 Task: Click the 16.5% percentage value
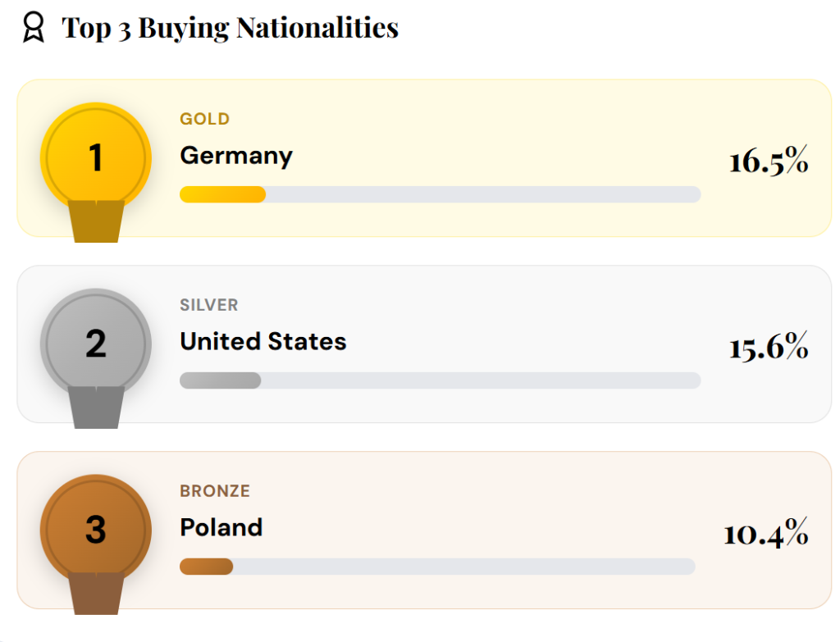pos(769,162)
